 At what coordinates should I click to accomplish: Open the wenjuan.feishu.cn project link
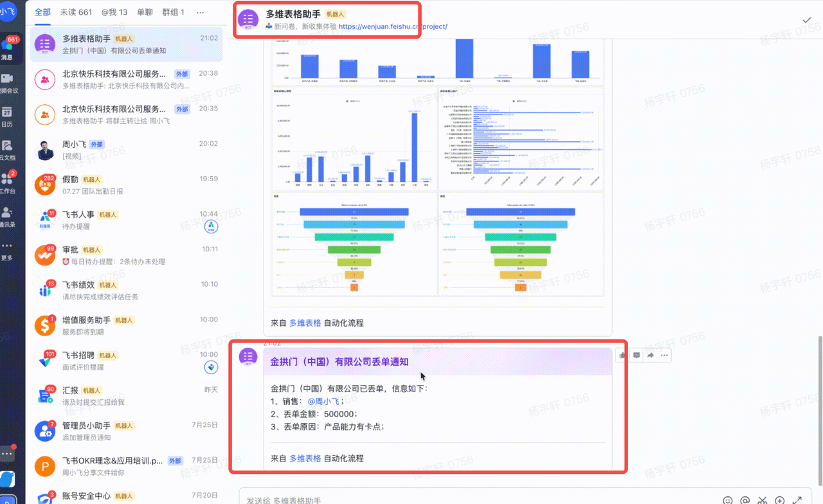point(392,26)
